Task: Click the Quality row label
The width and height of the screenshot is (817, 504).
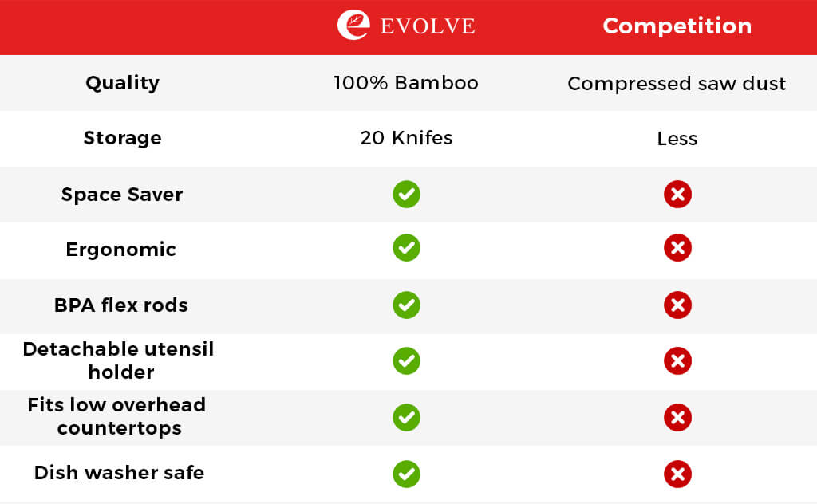Action: coord(122,83)
